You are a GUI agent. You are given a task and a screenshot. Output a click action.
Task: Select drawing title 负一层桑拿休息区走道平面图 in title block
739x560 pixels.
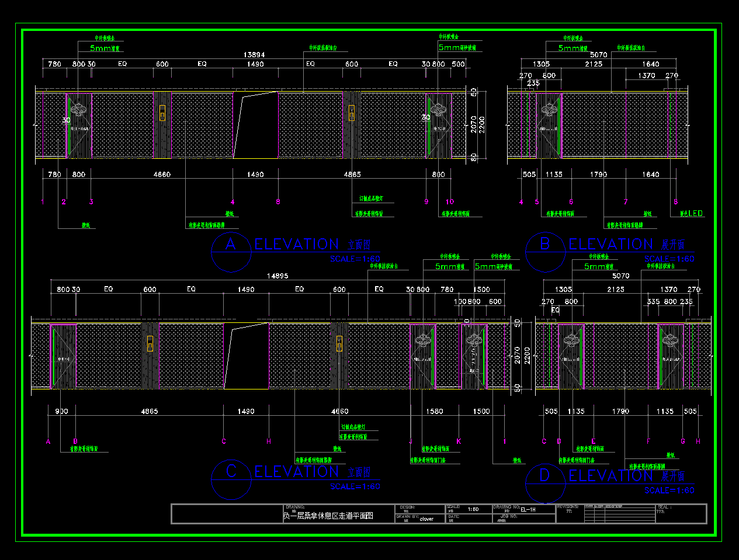click(x=328, y=516)
